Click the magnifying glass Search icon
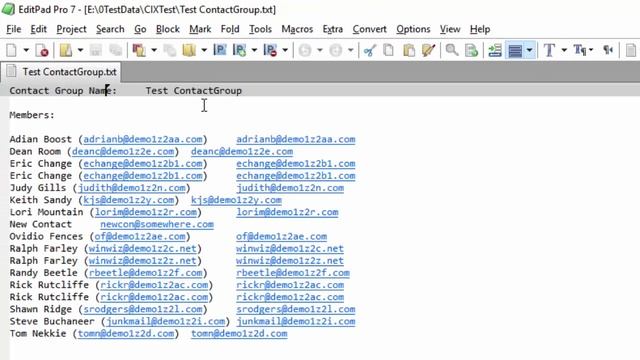The width and height of the screenshot is (640, 360). (x=451, y=51)
